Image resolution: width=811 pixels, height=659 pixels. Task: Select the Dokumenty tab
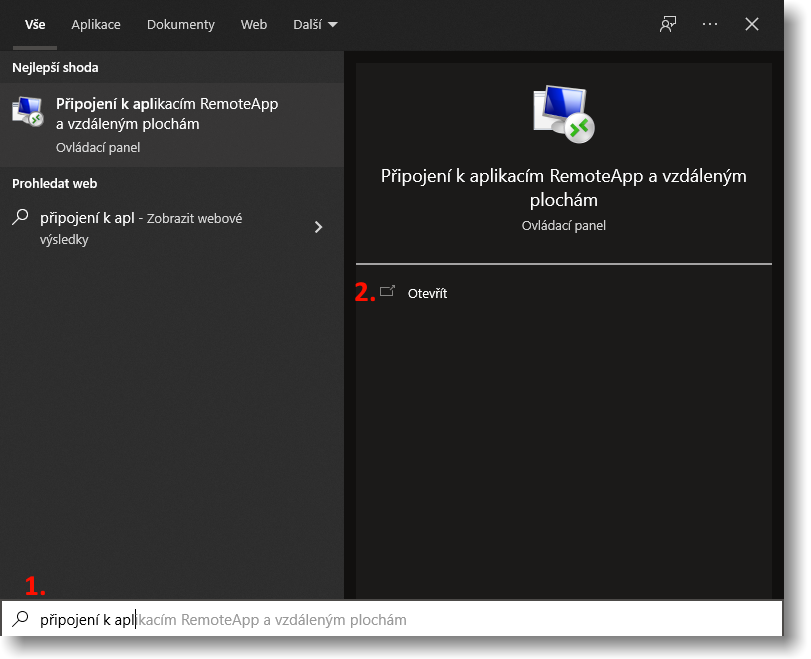tap(181, 24)
